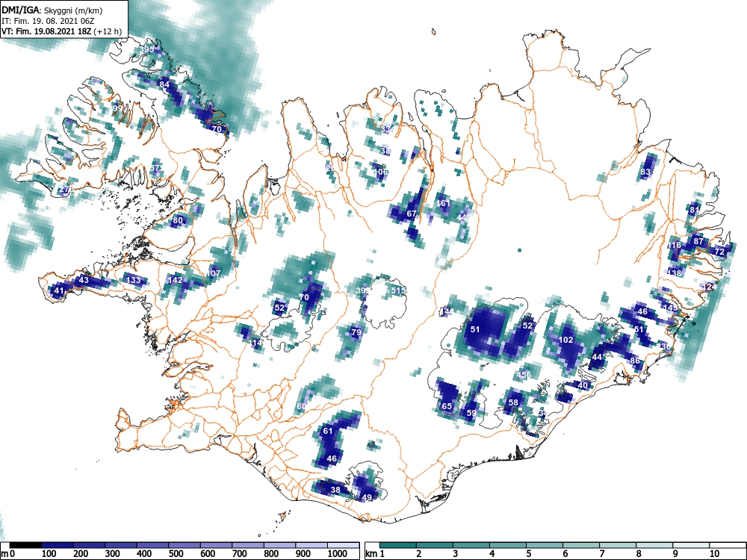The height and width of the screenshot is (560, 747).
Task: Select the 102 visibility label
Action: [x=566, y=340]
